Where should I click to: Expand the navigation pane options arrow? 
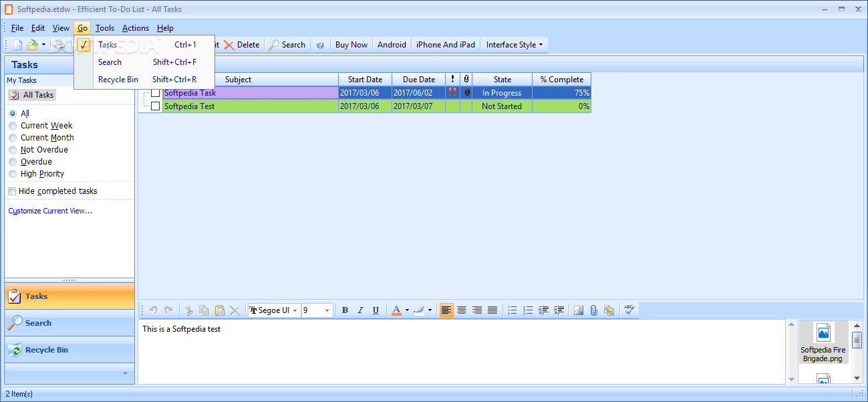125,373
